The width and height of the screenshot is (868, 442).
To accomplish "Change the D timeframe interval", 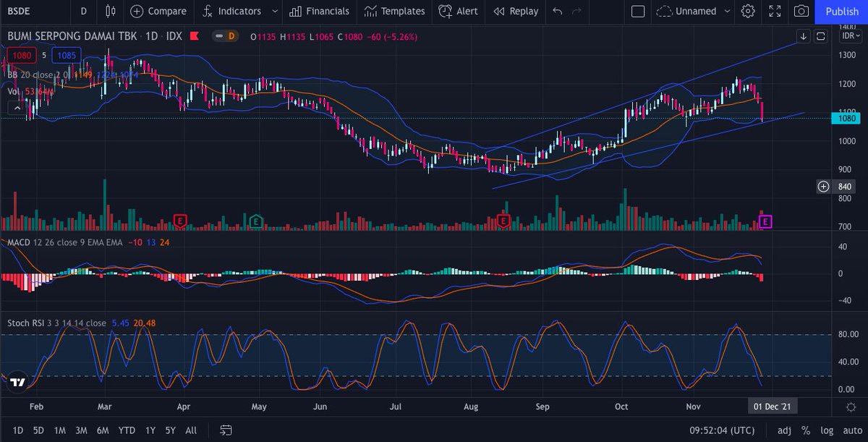I will [84, 11].
